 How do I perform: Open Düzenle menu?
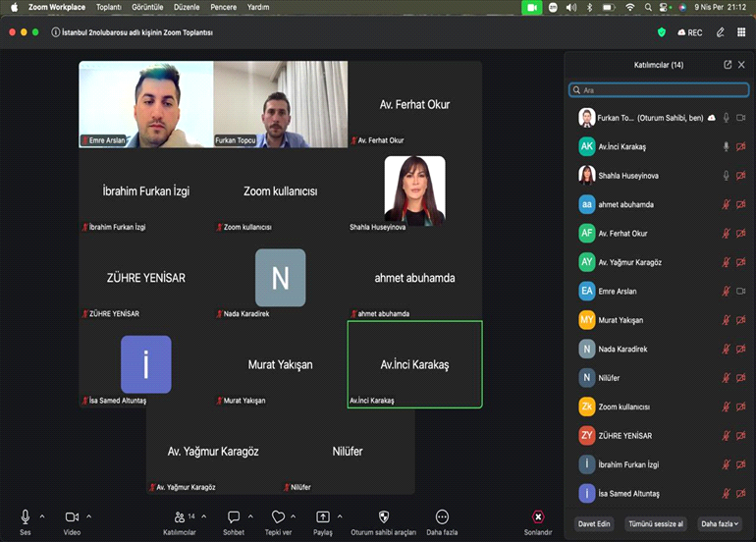pos(187,7)
